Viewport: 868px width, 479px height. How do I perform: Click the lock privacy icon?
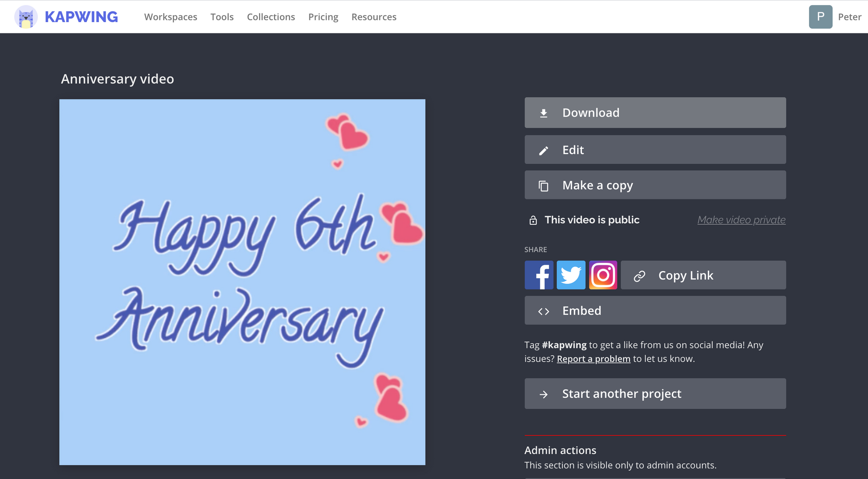tap(533, 220)
